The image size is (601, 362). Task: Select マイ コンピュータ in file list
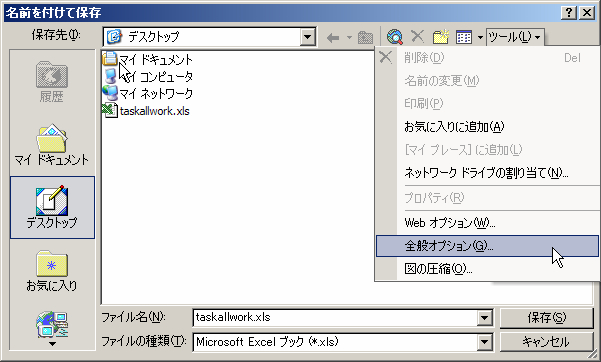point(148,76)
